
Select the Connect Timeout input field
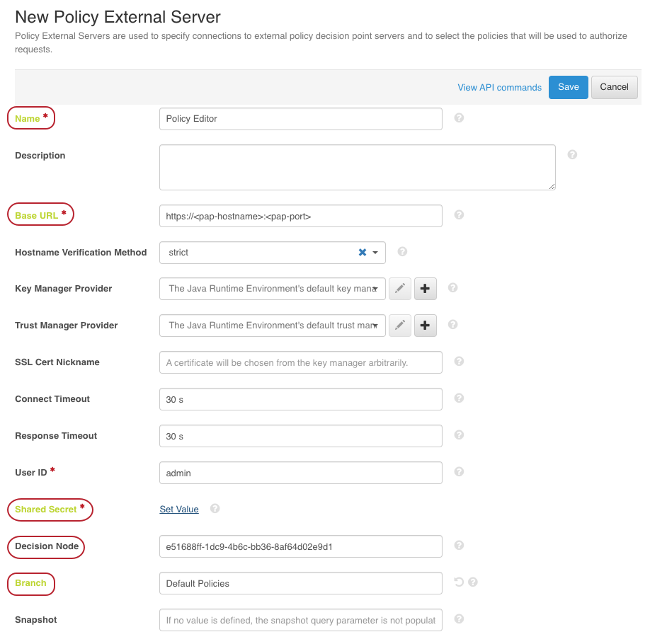[300, 399]
